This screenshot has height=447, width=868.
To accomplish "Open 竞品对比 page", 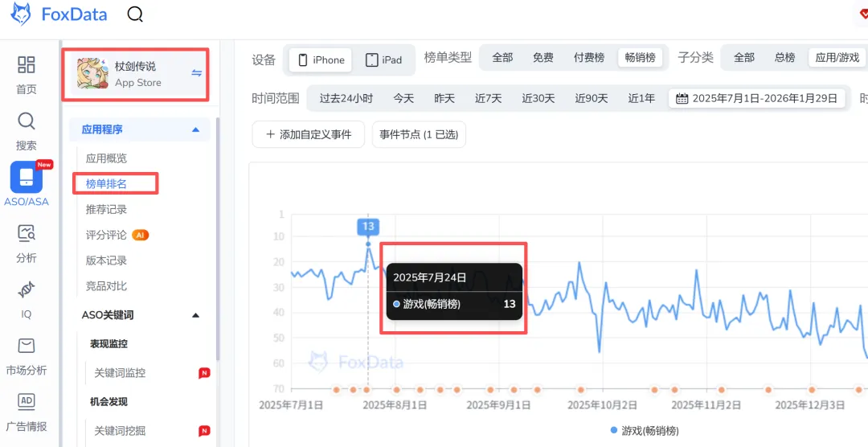I will [x=106, y=286].
